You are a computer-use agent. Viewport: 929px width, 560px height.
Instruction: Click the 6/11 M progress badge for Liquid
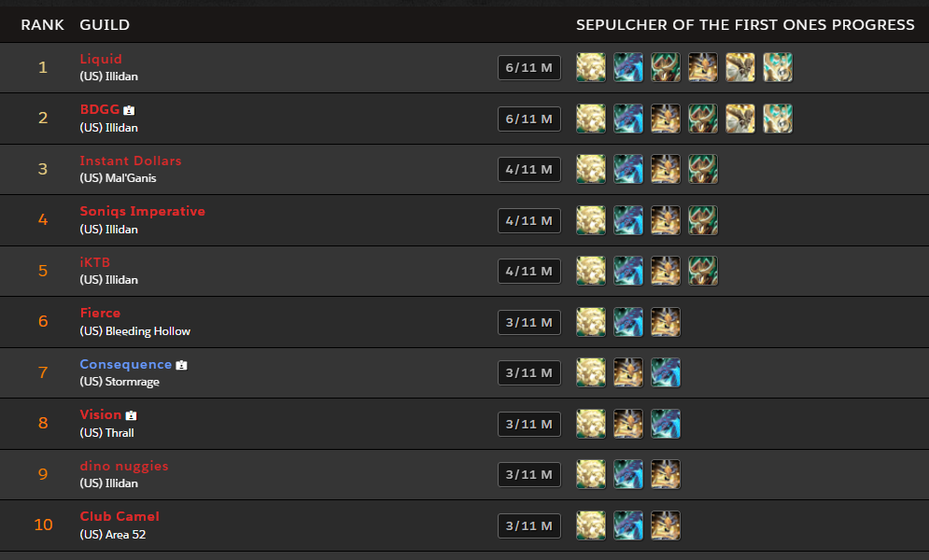pyautogui.click(x=529, y=67)
